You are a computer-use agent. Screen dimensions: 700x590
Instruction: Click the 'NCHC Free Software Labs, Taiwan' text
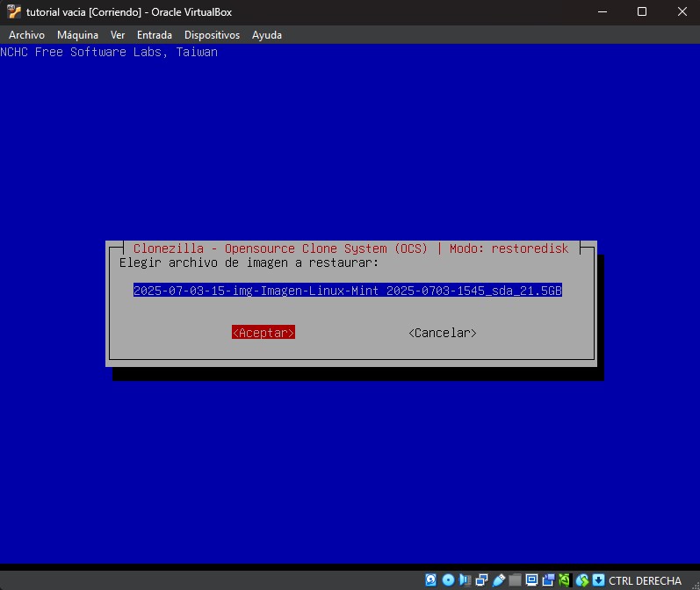pyautogui.click(x=109, y=52)
